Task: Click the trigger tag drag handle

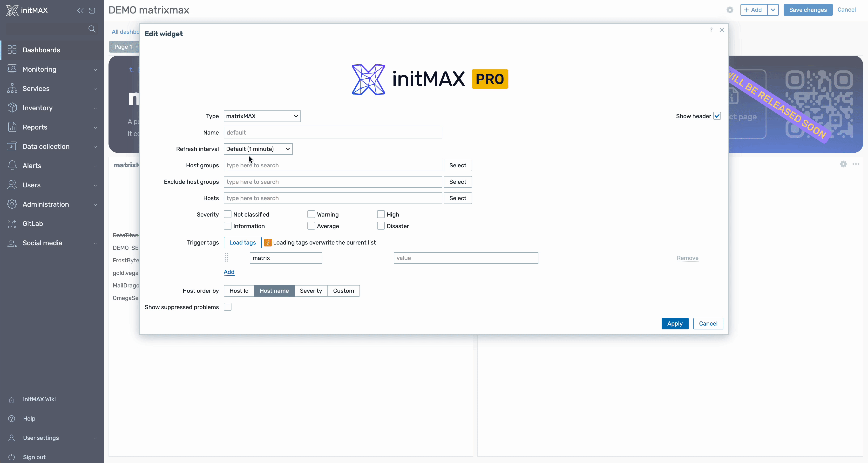Action: tap(226, 258)
